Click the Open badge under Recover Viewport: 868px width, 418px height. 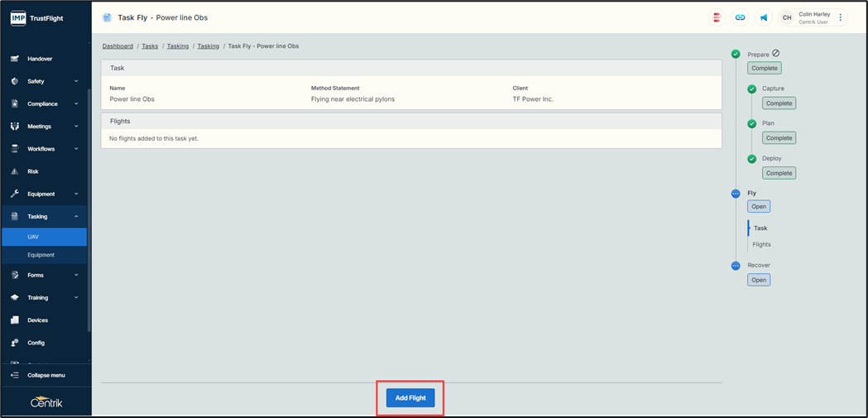pos(759,280)
